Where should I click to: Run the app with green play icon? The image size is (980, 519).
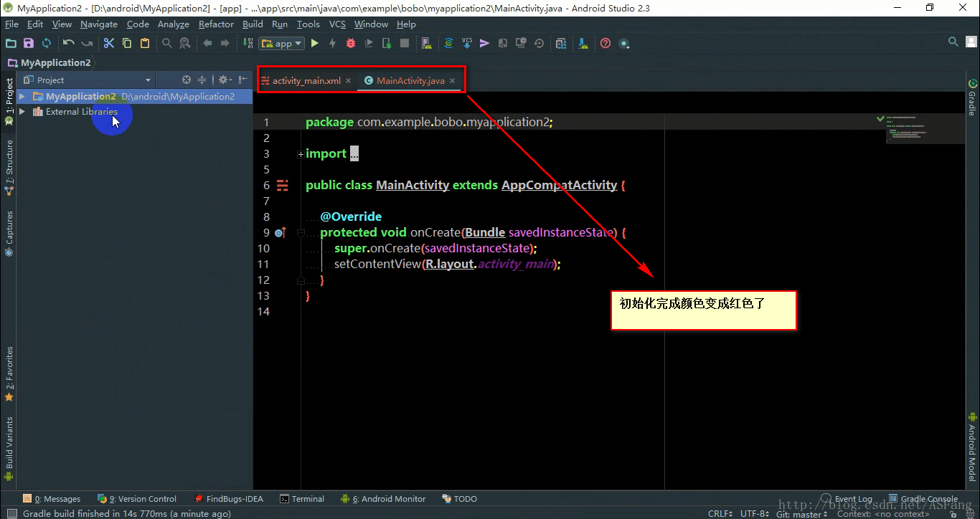click(315, 43)
